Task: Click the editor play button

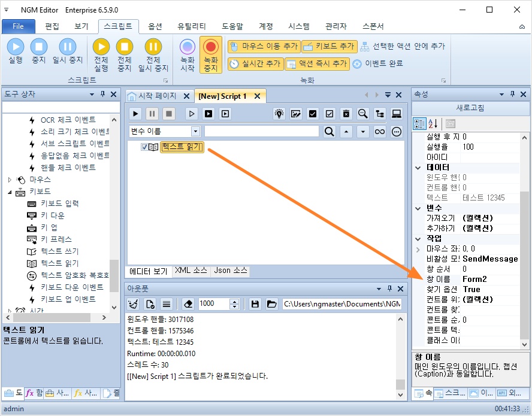Action: pos(136,114)
